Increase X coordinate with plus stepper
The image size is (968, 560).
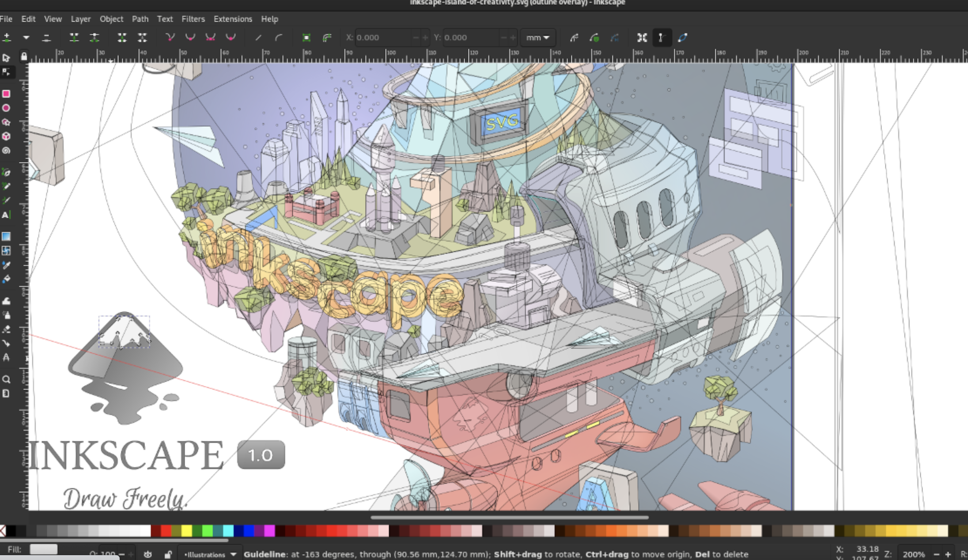coord(425,38)
